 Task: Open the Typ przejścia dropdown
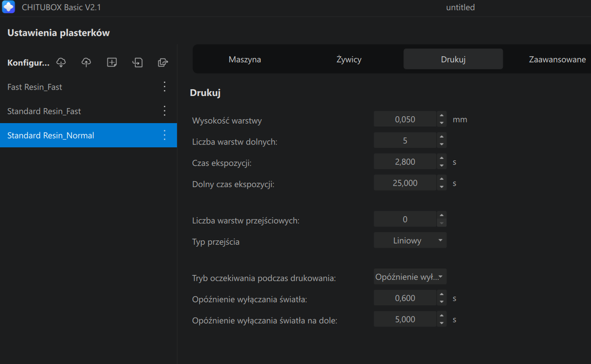[x=410, y=240]
